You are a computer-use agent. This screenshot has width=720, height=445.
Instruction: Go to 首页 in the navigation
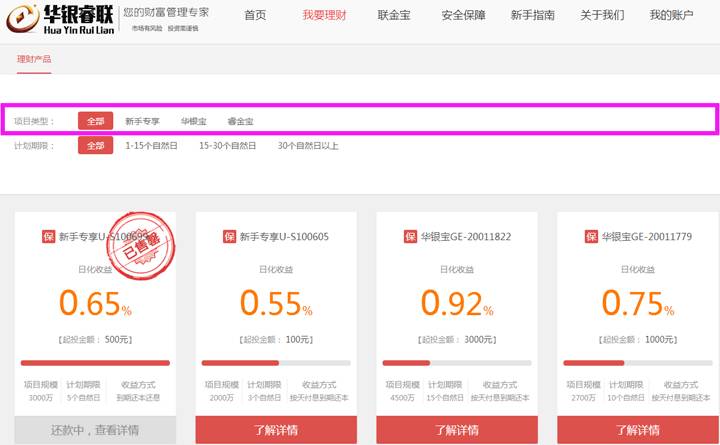coord(255,15)
